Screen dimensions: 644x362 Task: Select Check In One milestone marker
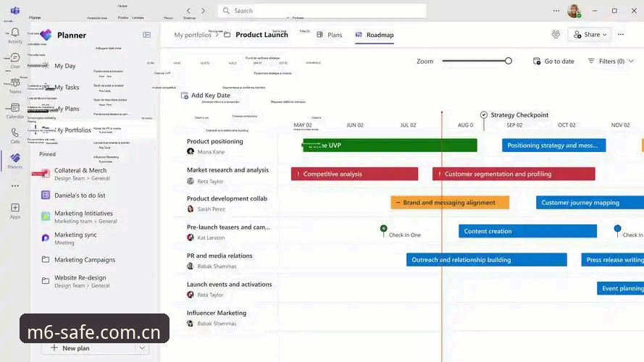pos(384,229)
